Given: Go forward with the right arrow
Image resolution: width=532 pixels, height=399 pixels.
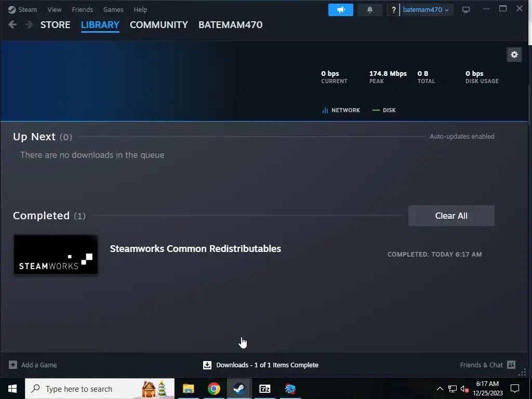Looking at the screenshot, I should [29, 25].
